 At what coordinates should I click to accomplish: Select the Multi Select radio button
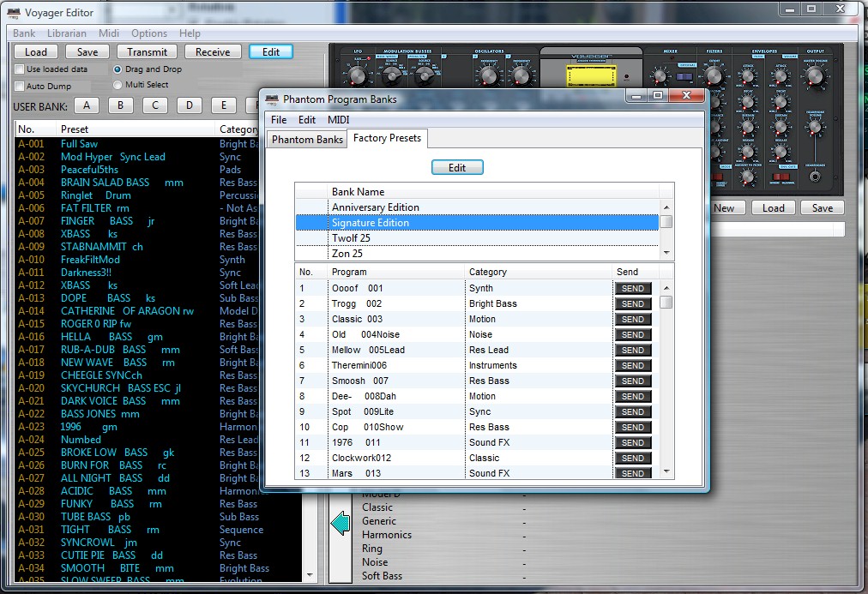tap(118, 85)
